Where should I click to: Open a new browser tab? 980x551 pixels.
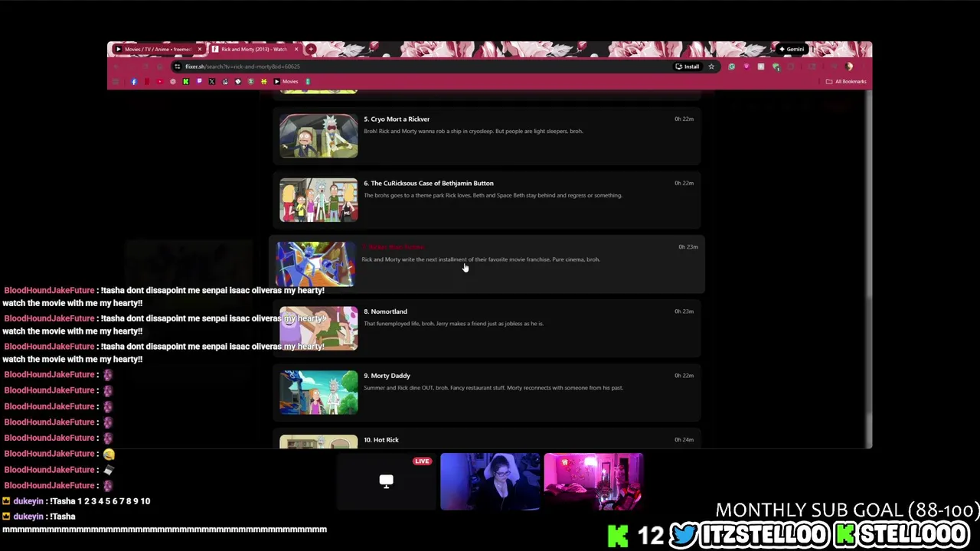(311, 49)
